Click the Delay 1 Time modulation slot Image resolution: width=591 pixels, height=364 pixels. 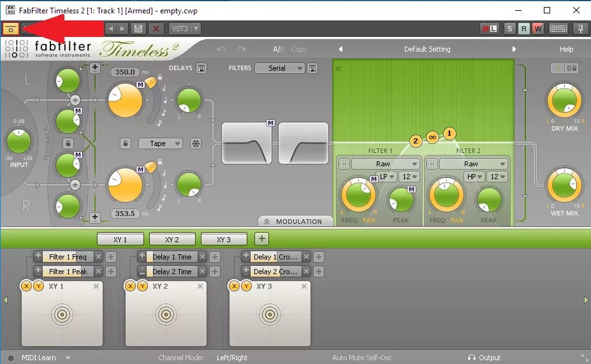[x=172, y=257]
